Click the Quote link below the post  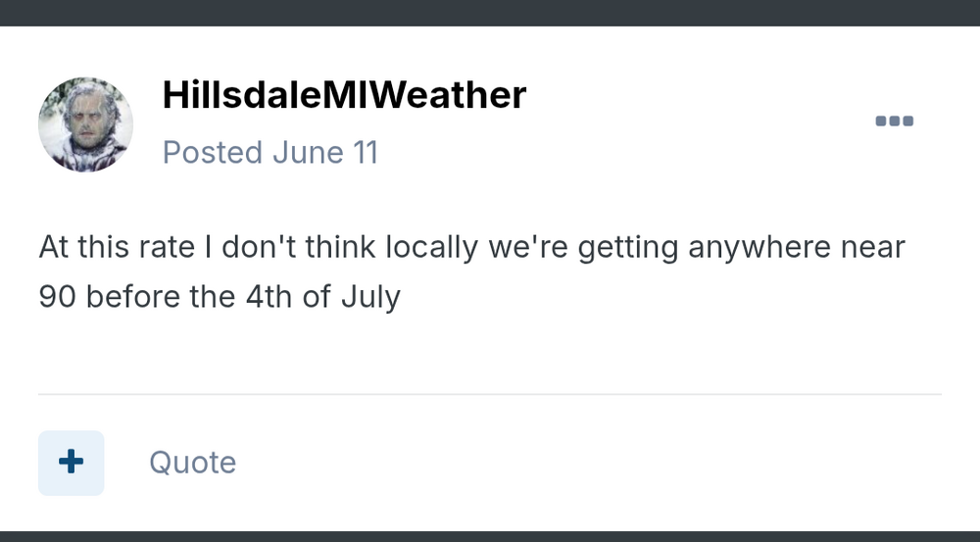point(192,463)
